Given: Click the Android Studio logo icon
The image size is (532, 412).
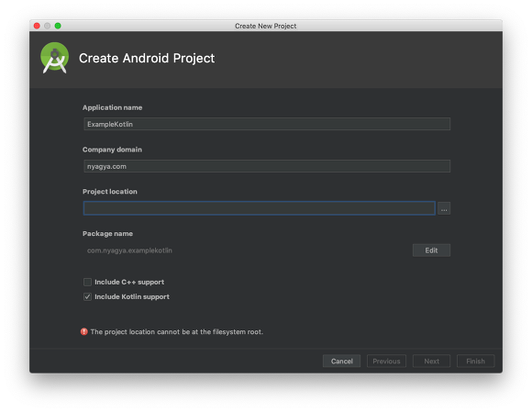Looking at the screenshot, I should coord(54,58).
